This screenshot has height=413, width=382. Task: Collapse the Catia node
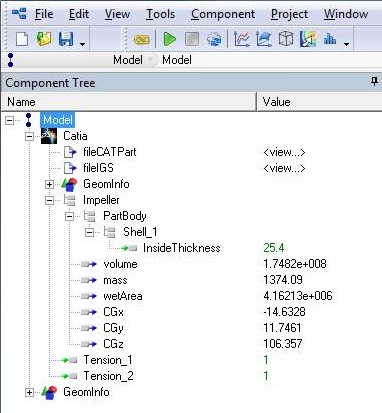[29, 136]
